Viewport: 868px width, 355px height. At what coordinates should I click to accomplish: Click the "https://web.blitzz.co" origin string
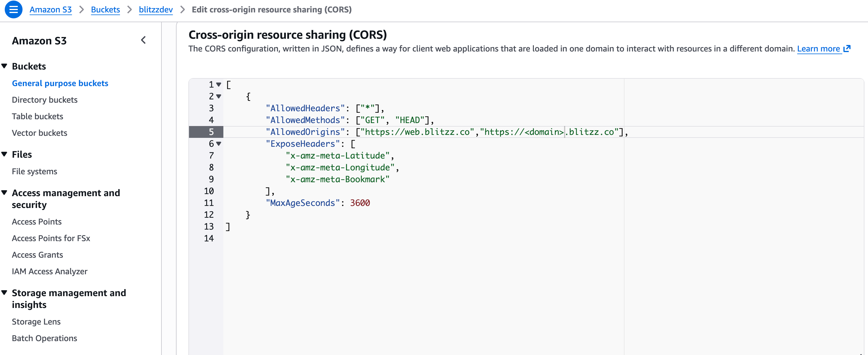click(x=417, y=132)
